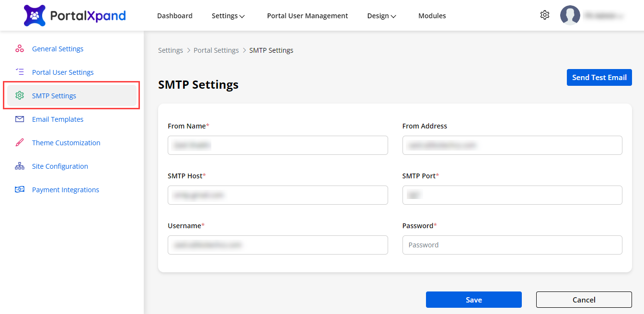644x314 pixels.
Task: Cancel the SMTP settings changes
Action: point(584,300)
